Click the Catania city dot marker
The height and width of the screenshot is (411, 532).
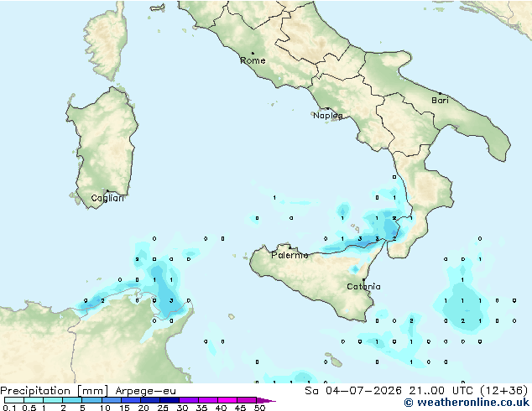click(x=363, y=280)
